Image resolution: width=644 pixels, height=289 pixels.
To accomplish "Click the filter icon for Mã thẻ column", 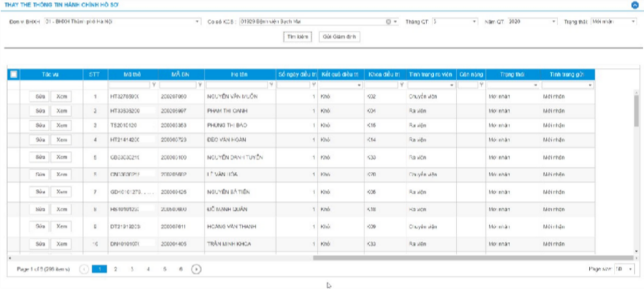I will (x=154, y=85).
